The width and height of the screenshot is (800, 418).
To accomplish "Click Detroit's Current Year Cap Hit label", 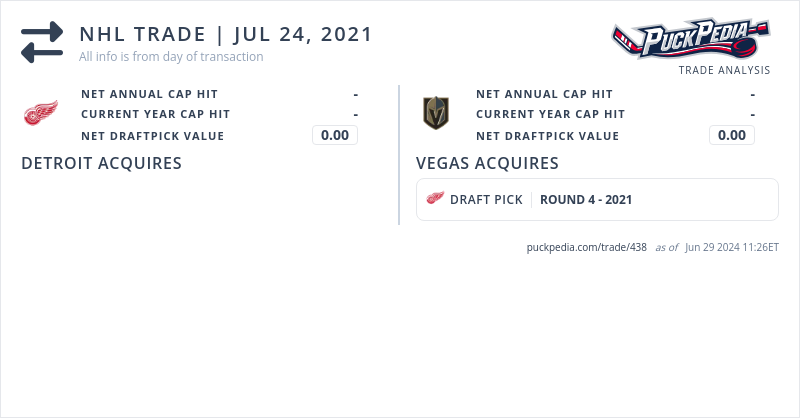I will click(x=155, y=114).
